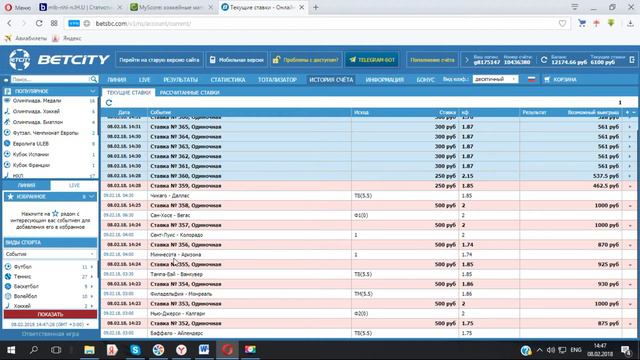Click the Миннесота - Аризона event
Image resolution: width=640 pixels, height=360 pixels.
(x=176, y=254)
